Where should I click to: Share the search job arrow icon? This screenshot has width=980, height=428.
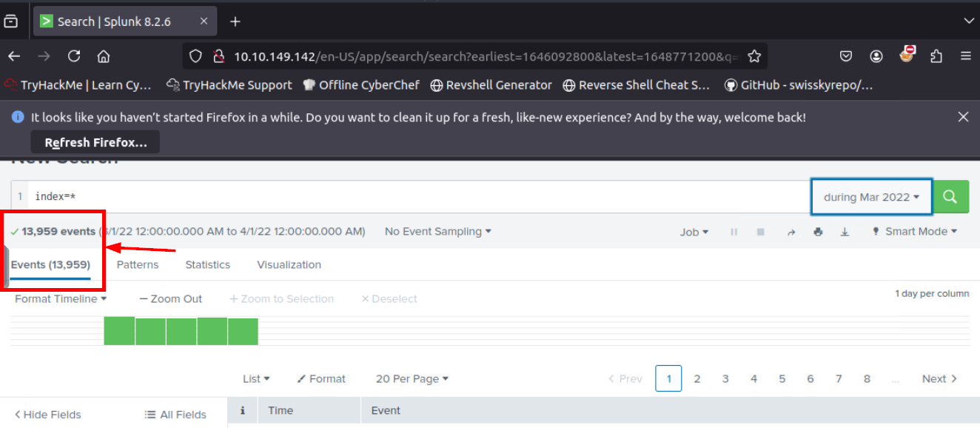tap(791, 232)
